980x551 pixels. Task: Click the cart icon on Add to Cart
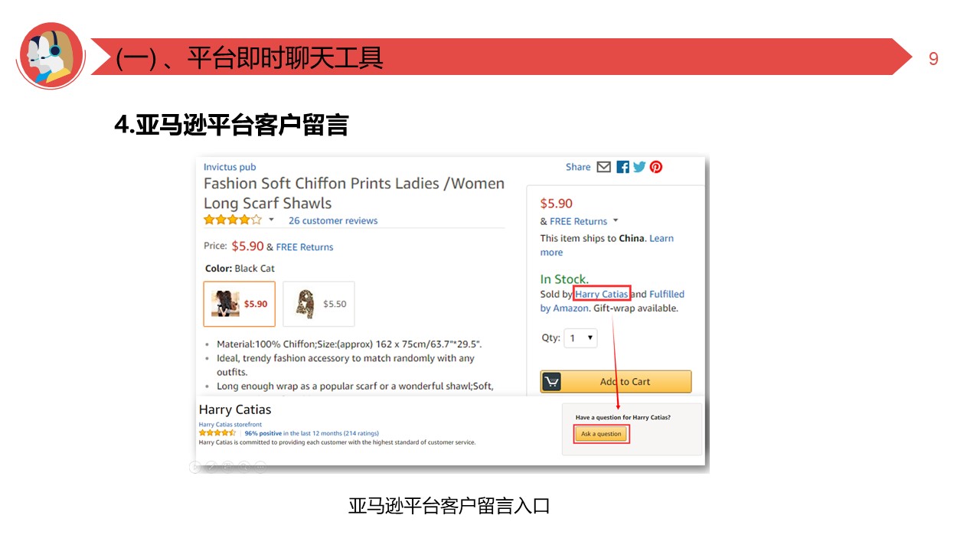pyautogui.click(x=552, y=382)
